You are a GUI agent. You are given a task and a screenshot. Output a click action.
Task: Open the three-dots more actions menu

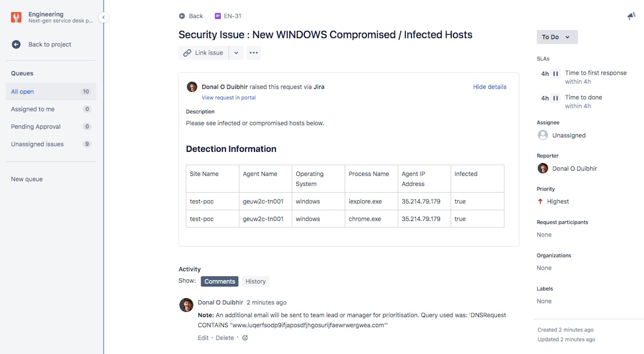(x=254, y=53)
